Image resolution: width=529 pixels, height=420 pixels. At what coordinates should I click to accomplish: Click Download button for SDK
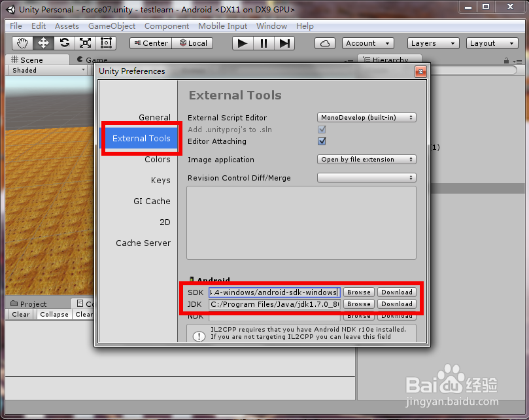[x=397, y=292]
